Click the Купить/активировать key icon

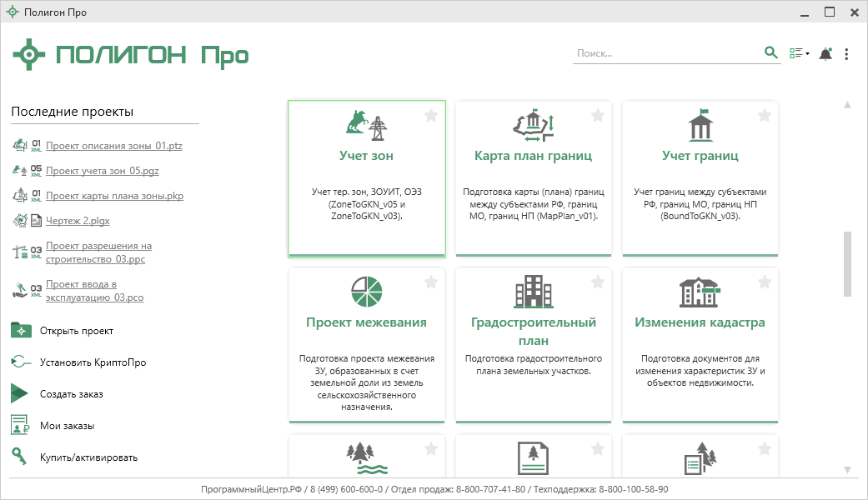pos(20,456)
